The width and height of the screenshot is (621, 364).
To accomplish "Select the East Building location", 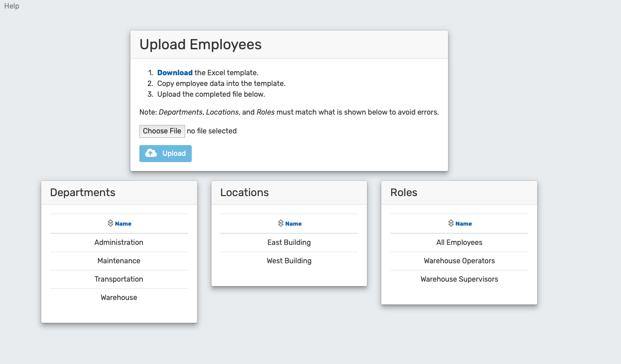I will pyautogui.click(x=289, y=242).
